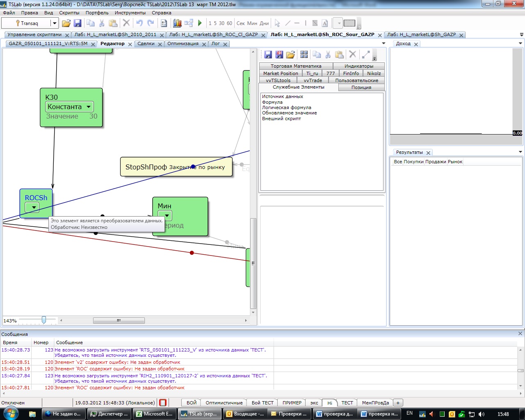Open the dropdown arrow in ROCSh block

(x=33, y=208)
